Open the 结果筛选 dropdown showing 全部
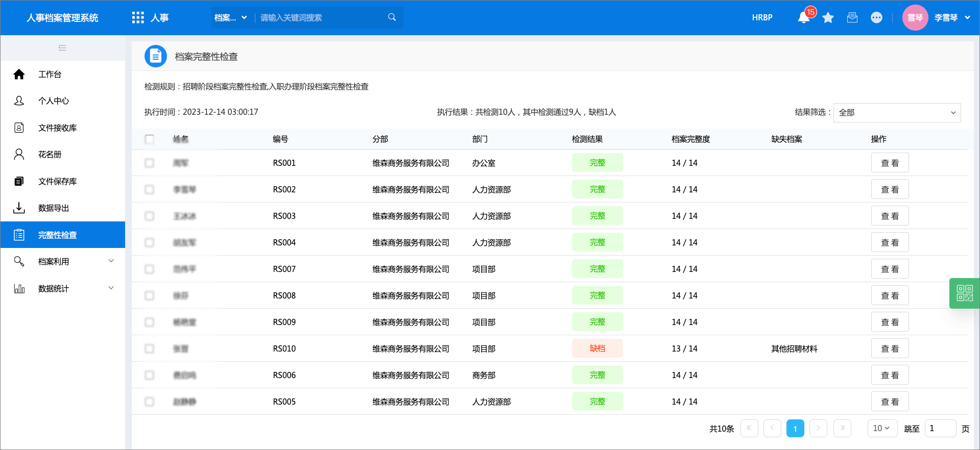The height and width of the screenshot is (450, 980). coord(897,113)
